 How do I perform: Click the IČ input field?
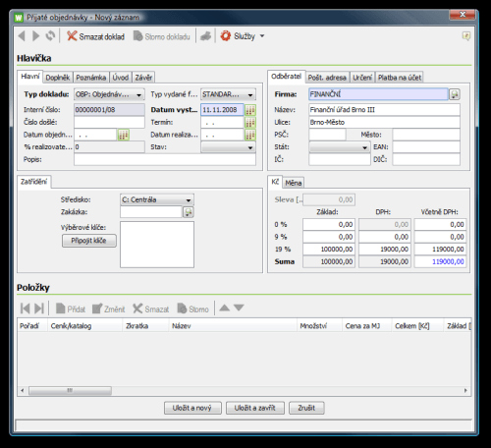click(x=340, y=160)
